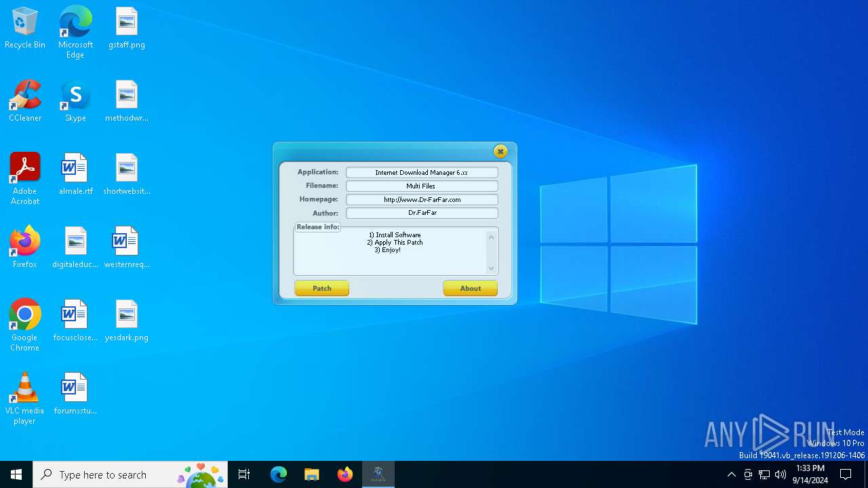The height and width of the screenshot is (488, 868).
Task: Select the Recycle Bin desktop icon
Action: 25,28
